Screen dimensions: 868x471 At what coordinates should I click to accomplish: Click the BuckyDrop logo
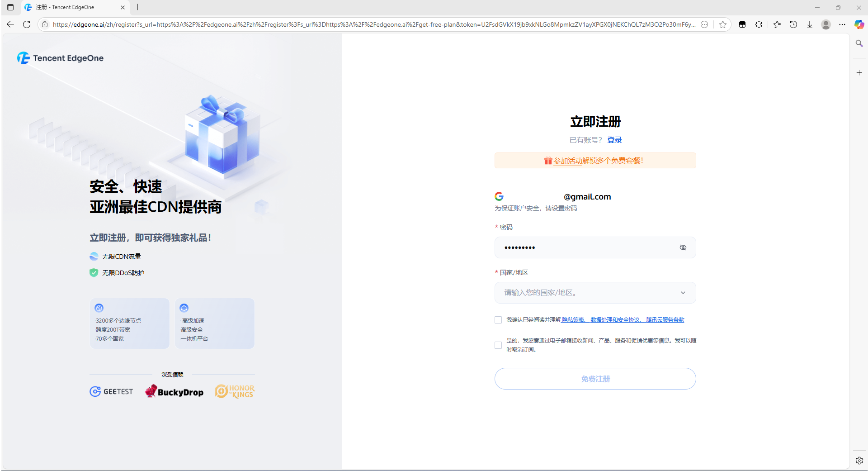click(x=174, y=391)
